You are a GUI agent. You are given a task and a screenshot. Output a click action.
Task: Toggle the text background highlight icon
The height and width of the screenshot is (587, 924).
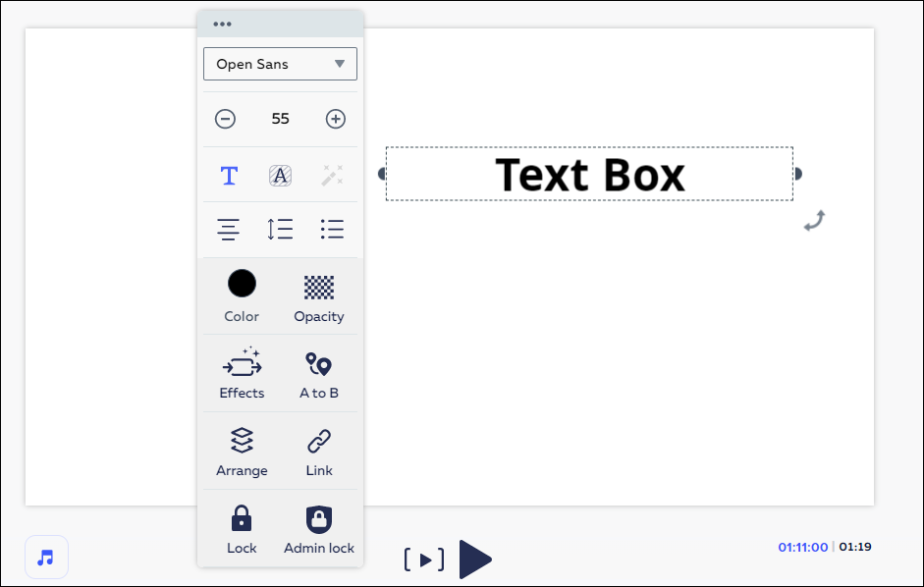281,176
